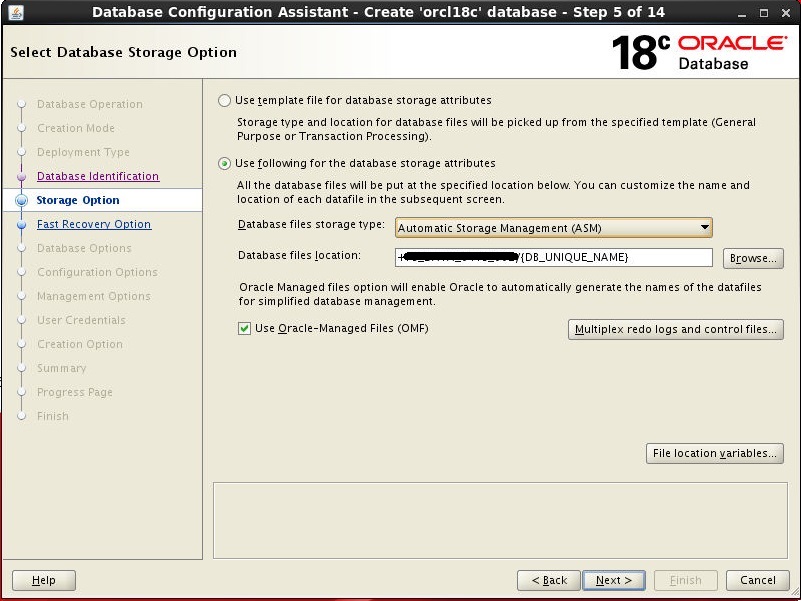Browse for database files location
This screenshot has width=801, height=601.
point(753,258)
